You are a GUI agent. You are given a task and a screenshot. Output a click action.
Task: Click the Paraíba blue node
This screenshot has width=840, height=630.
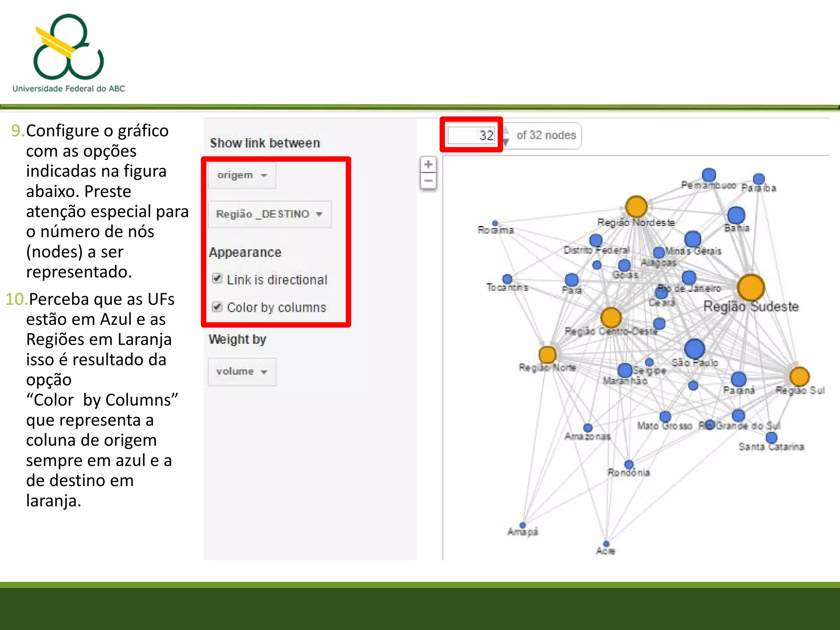pos(759,179)
